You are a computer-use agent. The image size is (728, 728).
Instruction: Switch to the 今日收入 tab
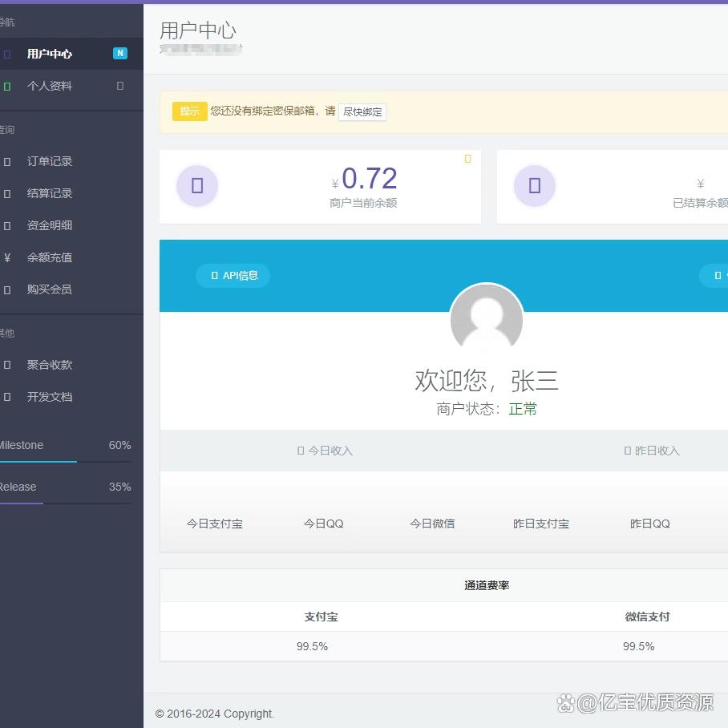[x=324, y=451]
